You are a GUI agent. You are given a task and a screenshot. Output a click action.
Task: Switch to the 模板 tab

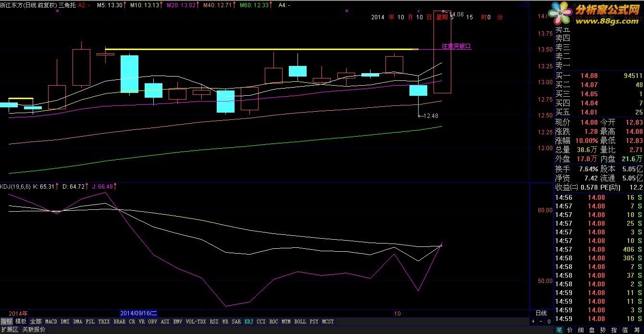(x=21, y=321)
